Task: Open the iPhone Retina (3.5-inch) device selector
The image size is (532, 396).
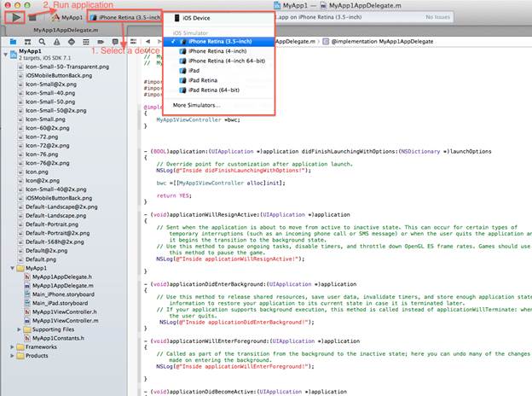Action: pos(124,17)
